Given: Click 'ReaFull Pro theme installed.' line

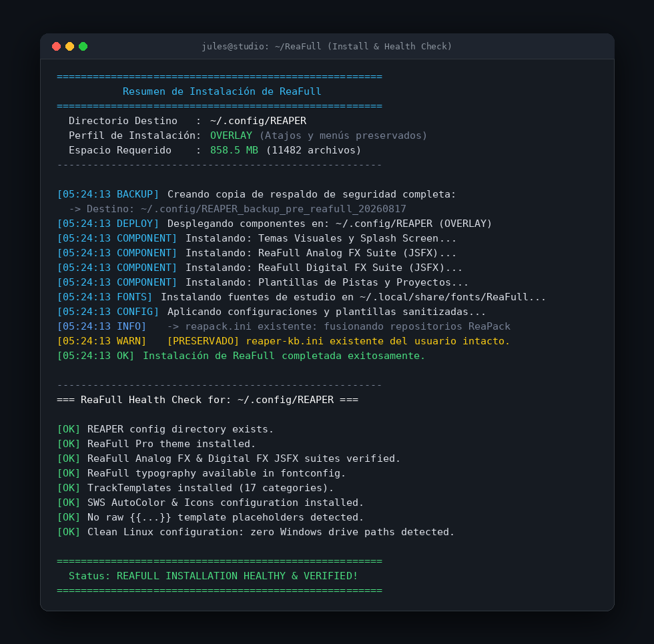Looking at the screenshot, I should pyautogui.click(x=171, y=444).
